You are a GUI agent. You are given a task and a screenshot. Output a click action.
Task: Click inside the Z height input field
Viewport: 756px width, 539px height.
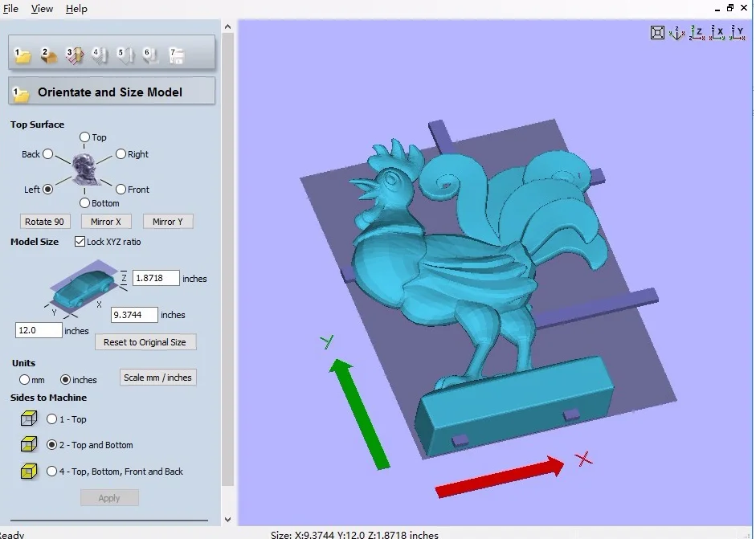coord(155,278)
